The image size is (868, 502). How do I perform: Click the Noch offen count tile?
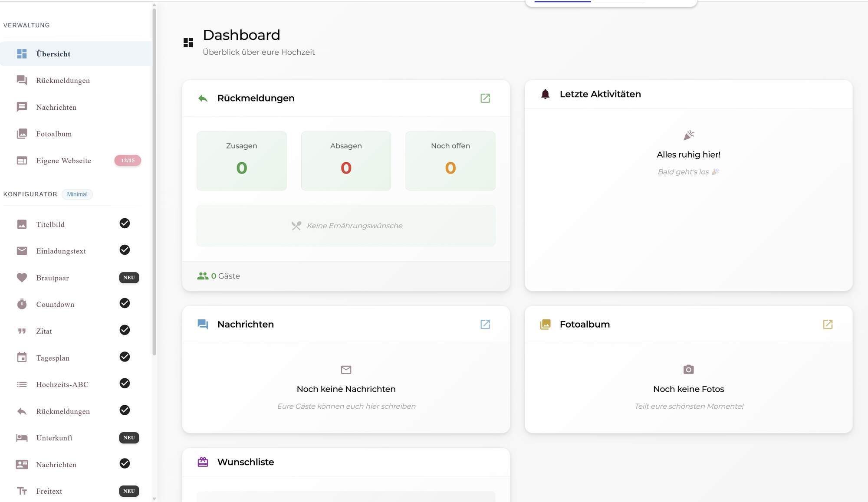[450, 161]
